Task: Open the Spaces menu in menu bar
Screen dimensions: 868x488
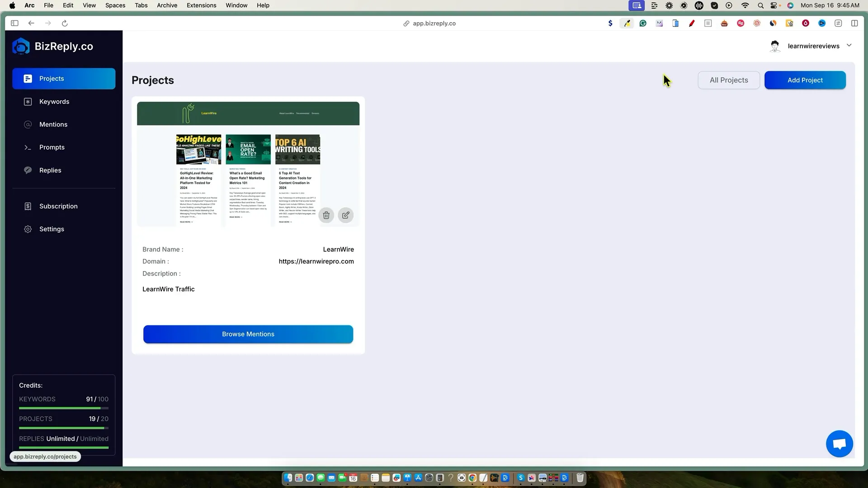Action: tap(115, 5)
